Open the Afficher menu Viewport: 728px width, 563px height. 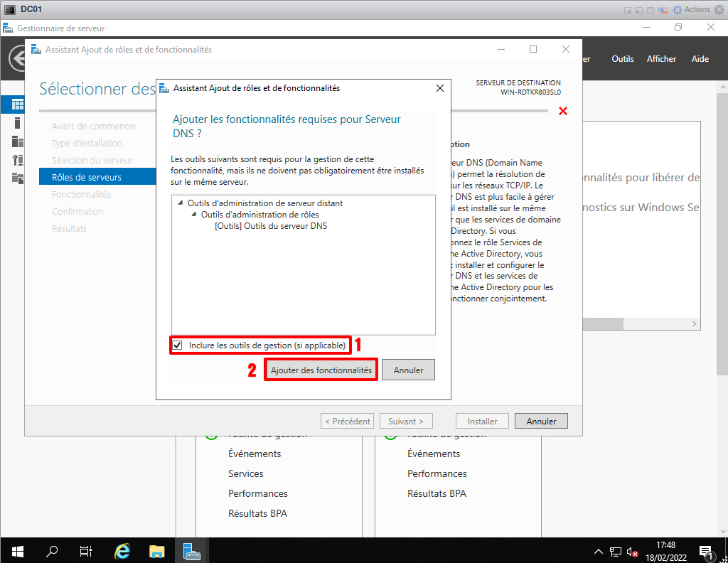click(x=661, y=59)
